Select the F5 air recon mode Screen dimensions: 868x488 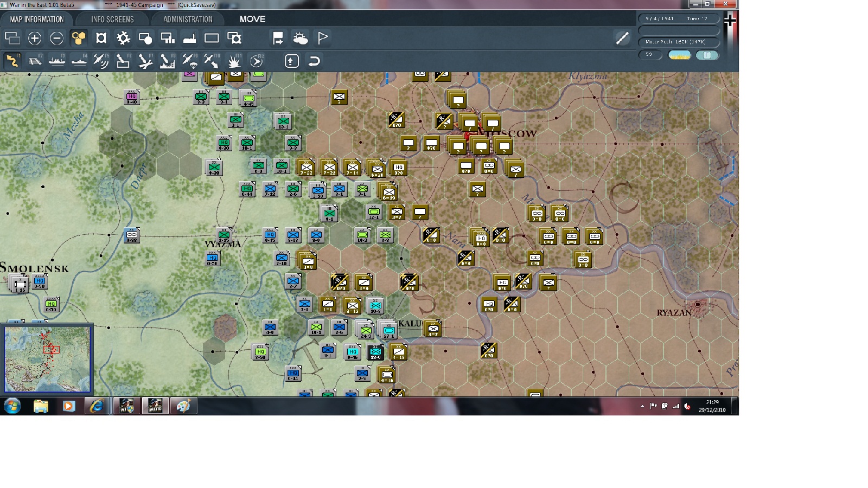click(101, 61)
